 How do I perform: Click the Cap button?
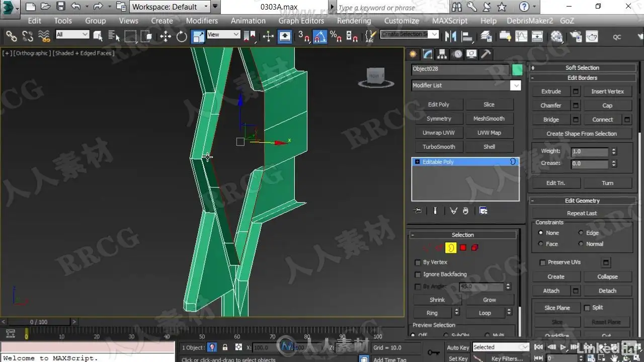tap(607, 106)
